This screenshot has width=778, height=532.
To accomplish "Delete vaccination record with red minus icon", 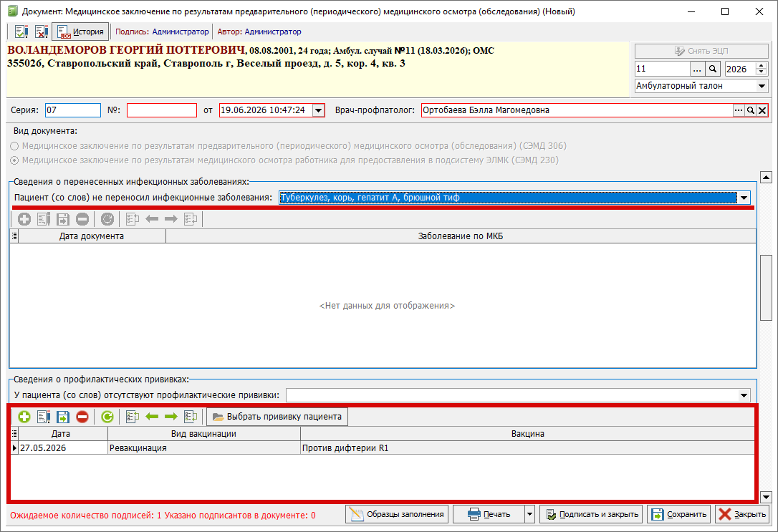I will pyautogui.click(x=82, y=417).
